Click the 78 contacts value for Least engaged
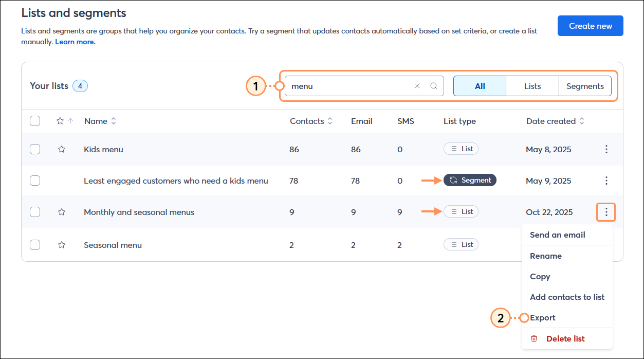This screenshot has height=359, width=644. coord(294,181)
